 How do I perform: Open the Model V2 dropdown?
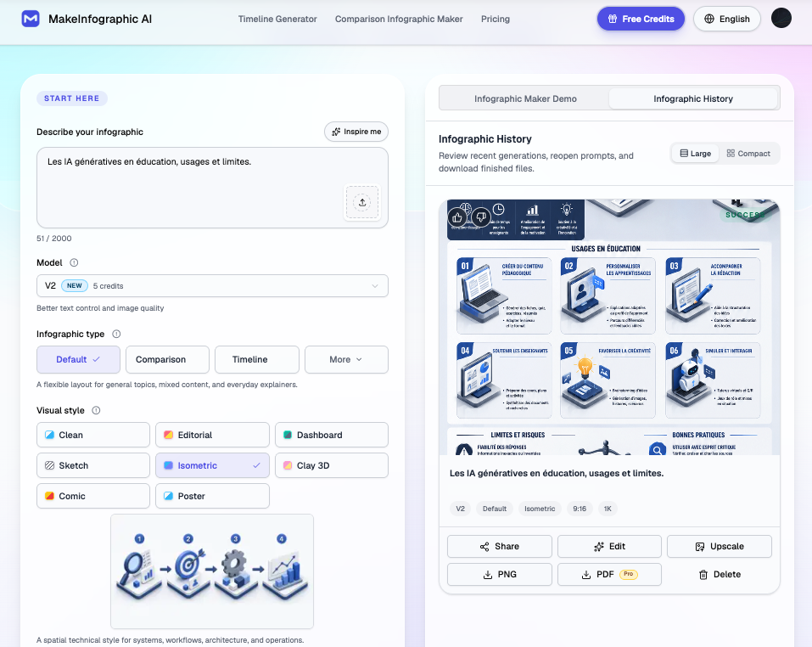212,286
